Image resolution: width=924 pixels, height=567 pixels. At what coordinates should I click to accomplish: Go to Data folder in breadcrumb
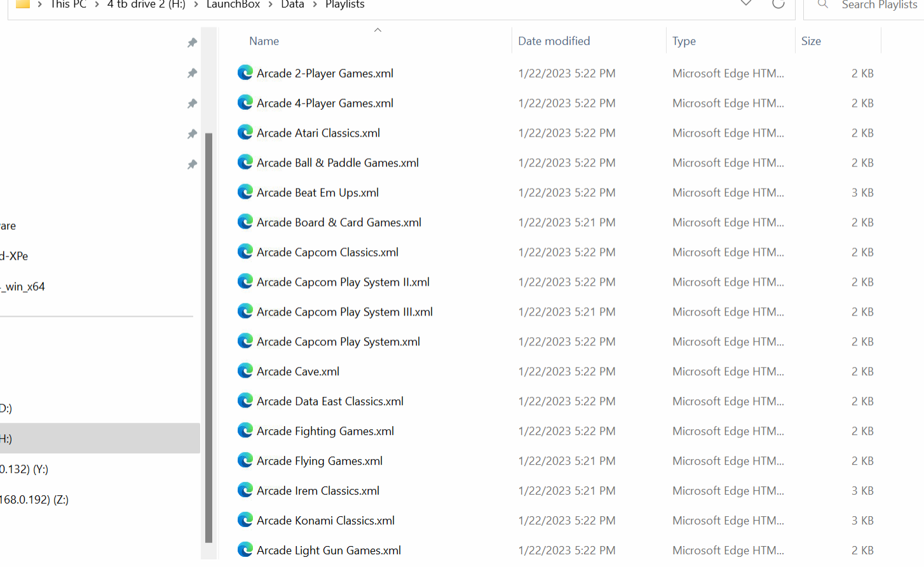coord(292,4)
